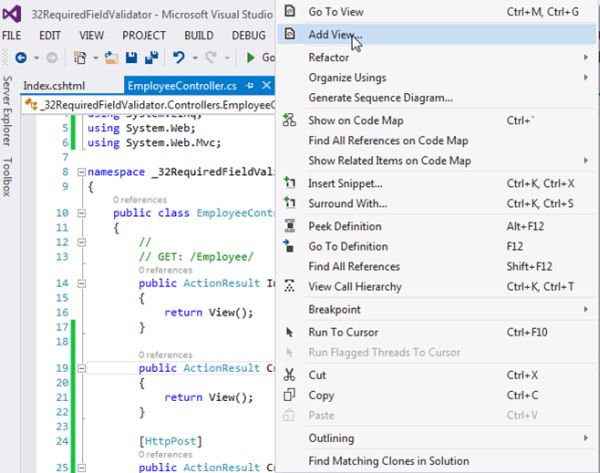
Task: Collapse the namespace code block
Action: pyautogui.click(x=79, y=172)
